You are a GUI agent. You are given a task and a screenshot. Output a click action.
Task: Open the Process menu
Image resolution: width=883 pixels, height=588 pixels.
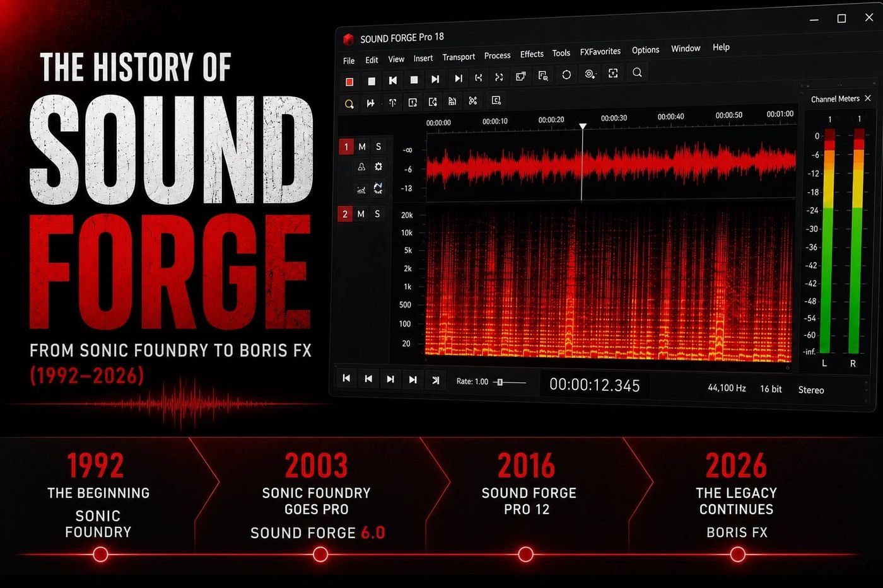coord(497,55)
